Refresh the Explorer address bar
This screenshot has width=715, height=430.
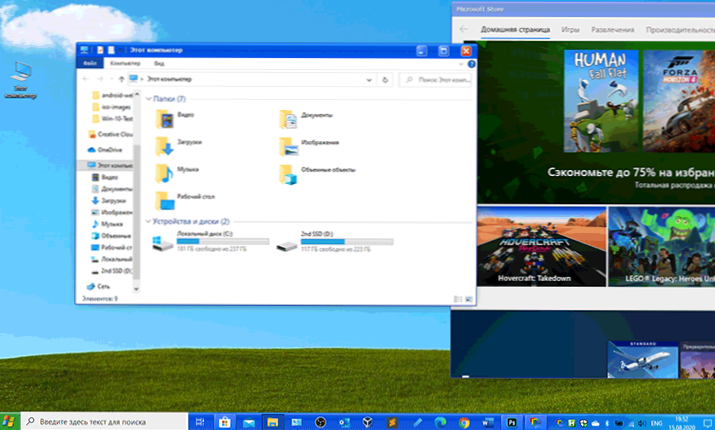click(385, 80)
